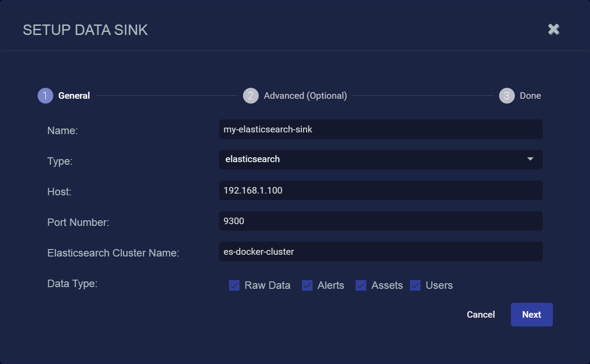Go to the General step label
The height and width of the screenshot is (364, 590).
[x=74, y=96]
